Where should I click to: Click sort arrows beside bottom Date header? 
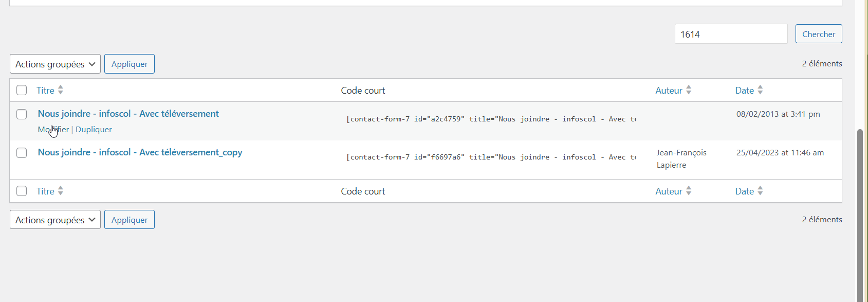click(x=760, y=191)
